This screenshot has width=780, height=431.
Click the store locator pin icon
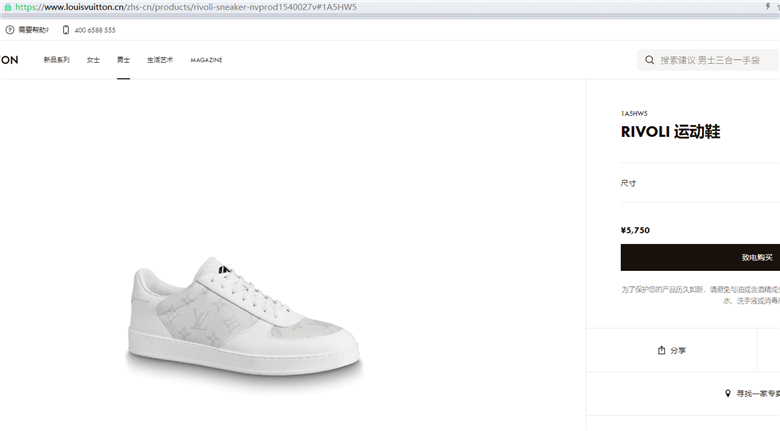[727, 394]
